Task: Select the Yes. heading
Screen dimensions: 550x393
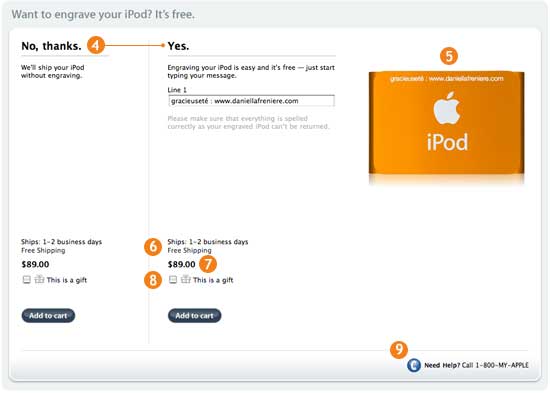Action: tap(179, 46)
